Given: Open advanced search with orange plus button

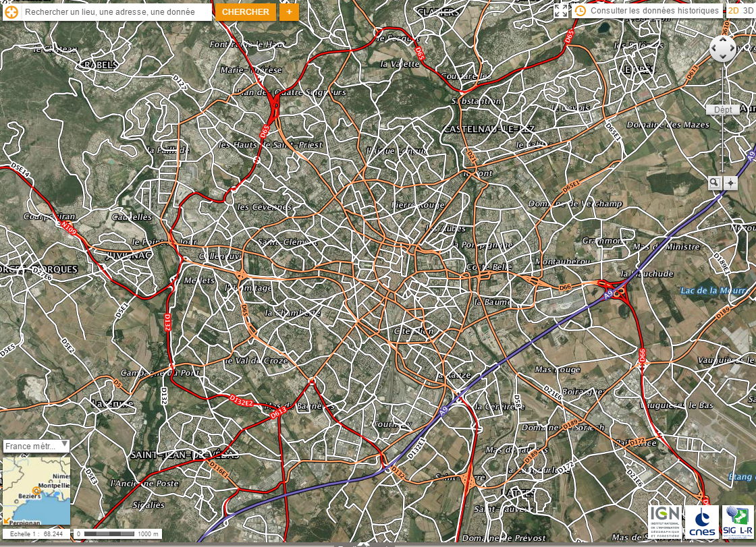Looking at the screenshot, I should (x=289, y=12).
